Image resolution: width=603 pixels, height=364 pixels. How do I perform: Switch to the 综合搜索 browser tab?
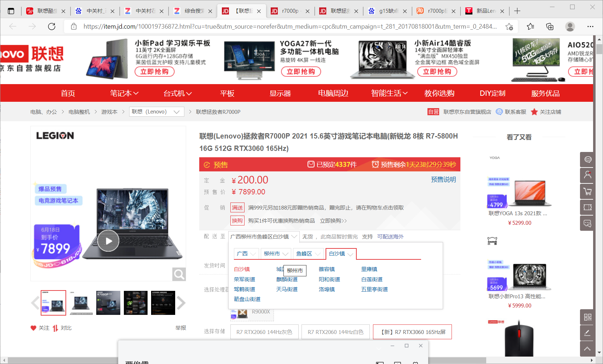(x=193, y=11)
